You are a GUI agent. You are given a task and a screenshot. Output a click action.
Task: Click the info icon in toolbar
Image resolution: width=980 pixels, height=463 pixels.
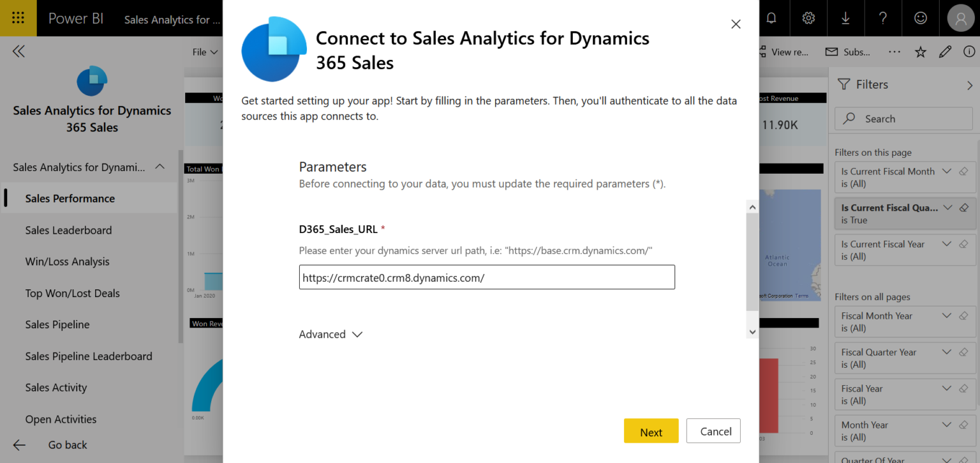[x=970, y=52]
